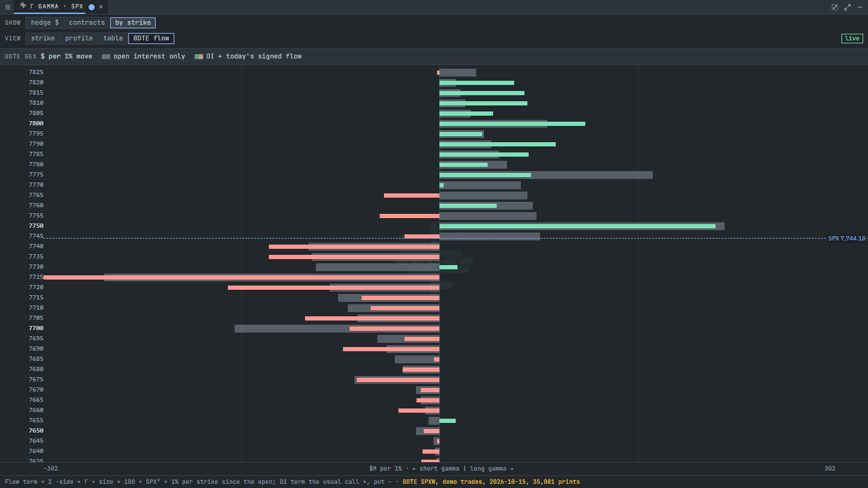Expand the panel with the diagonal arrows icon
868x488 pixels.
click(x=848, y=7)
